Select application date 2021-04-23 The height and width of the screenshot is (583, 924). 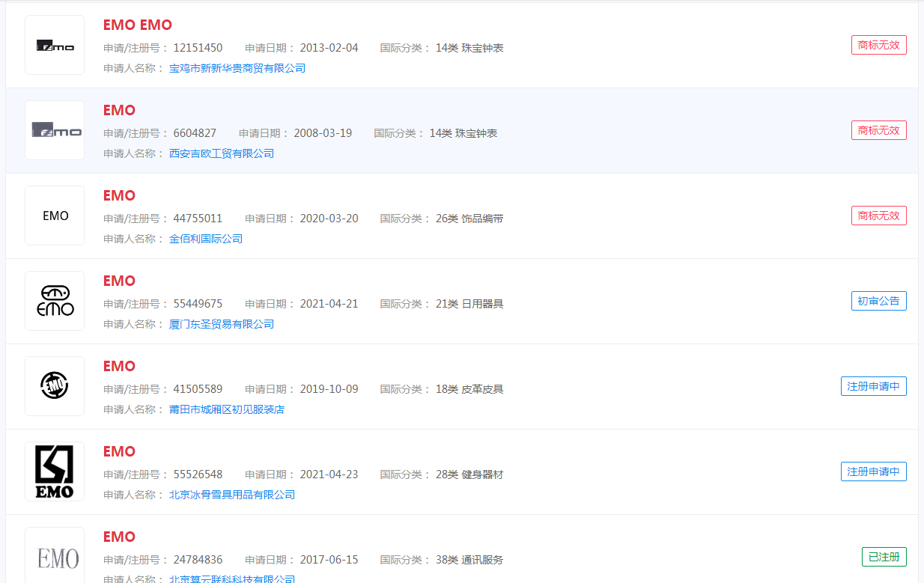point(329,474)
